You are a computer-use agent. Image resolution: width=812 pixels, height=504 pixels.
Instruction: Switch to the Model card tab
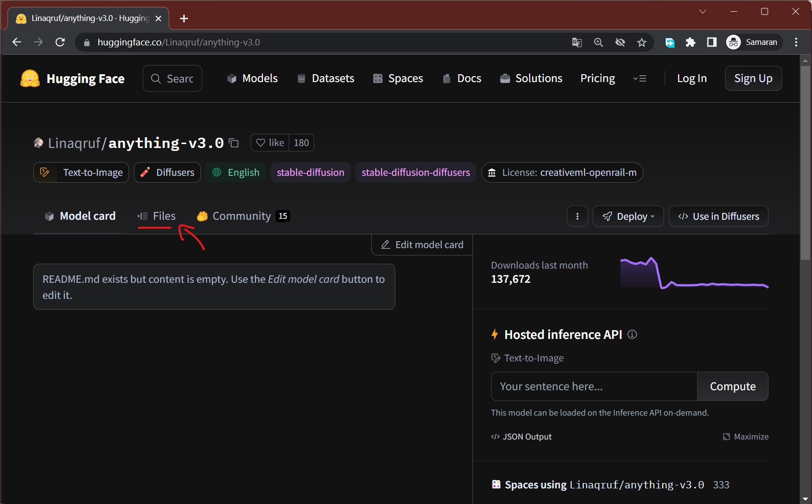pos(80,216)
